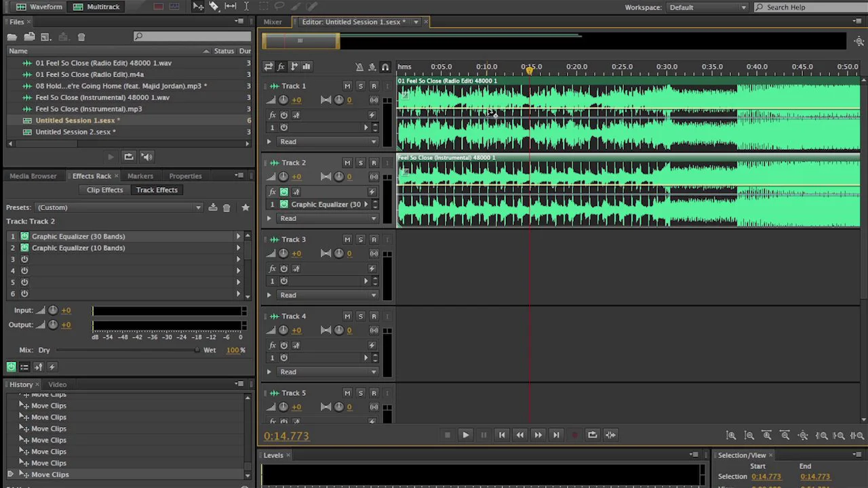The image size is (868, 488).
Task: Toggle power for Graphic Equalizer (30 Bands)
Action: (x=24, y=237)
